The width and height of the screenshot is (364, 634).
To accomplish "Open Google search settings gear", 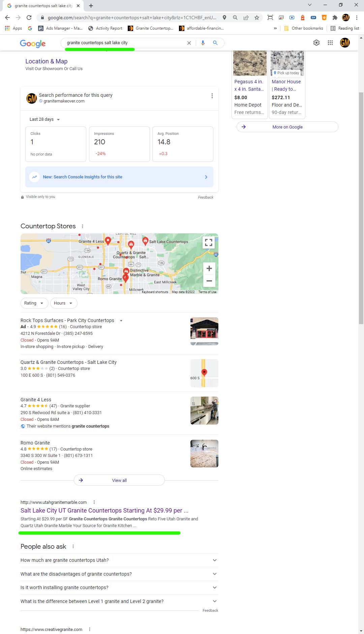I will pos(316,42).
